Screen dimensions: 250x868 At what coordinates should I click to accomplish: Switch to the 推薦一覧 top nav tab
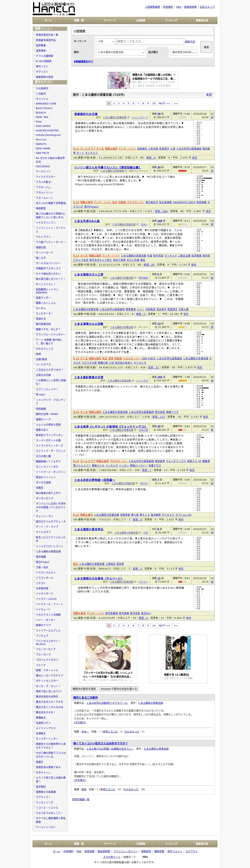coord(79,20)
